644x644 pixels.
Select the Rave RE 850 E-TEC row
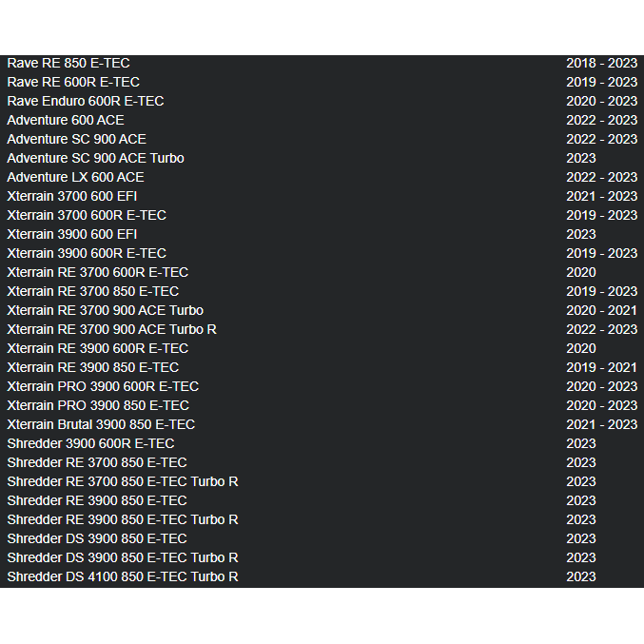pos(322,63)
